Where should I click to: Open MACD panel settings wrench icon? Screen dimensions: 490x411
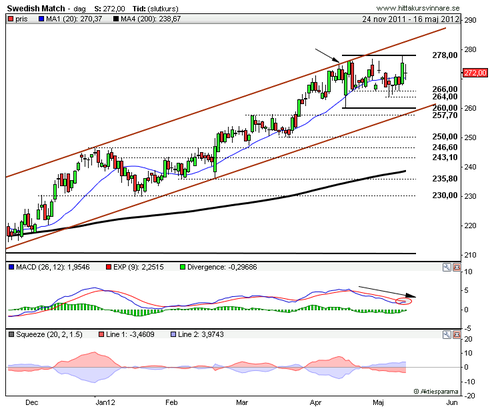point(446,267)
